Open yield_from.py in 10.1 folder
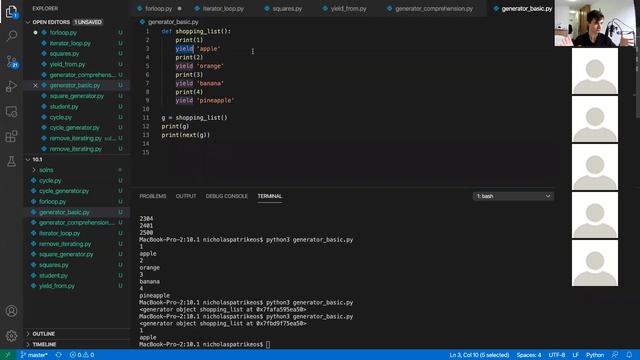The height and width of the screenshot is (360, 640). click(x=57, y=286)
